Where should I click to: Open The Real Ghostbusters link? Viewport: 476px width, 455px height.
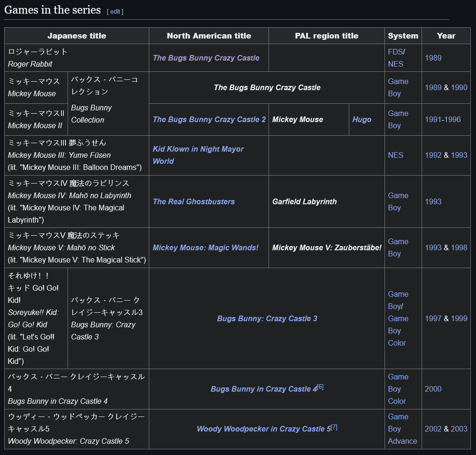pos(194,201)
